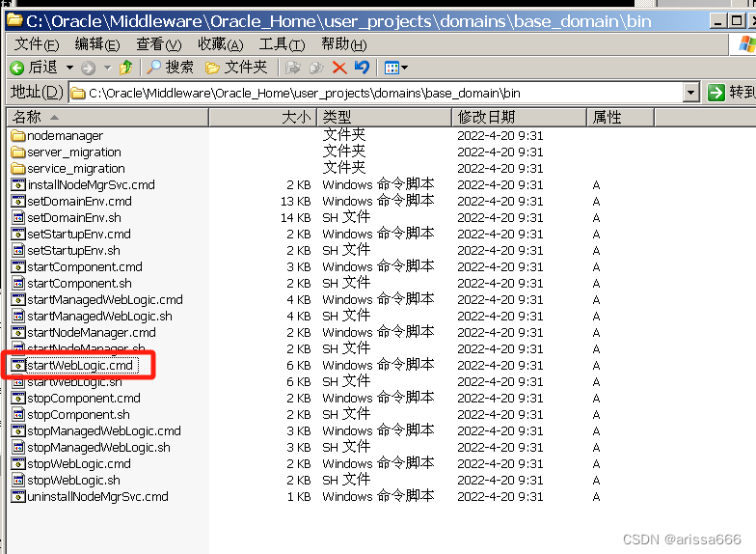756x554 pixels.
Task: Select startComponent.cmd file icon
Action: click(x=17, y=266)
